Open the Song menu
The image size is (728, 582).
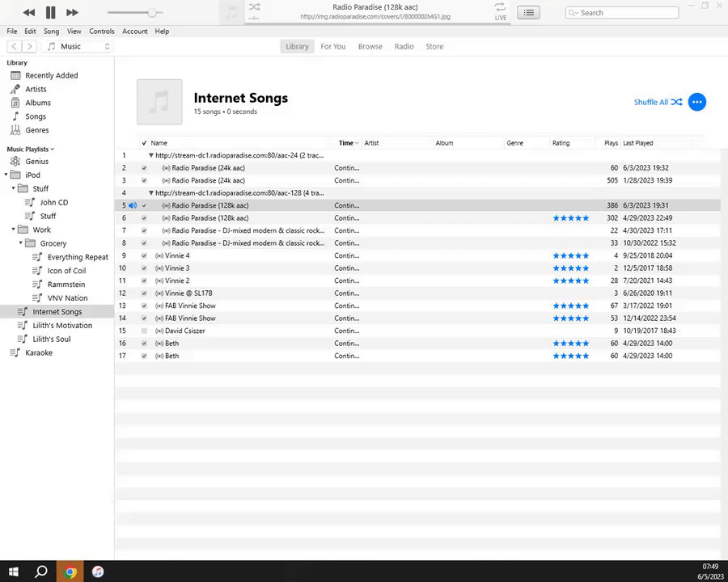(51, 31)
